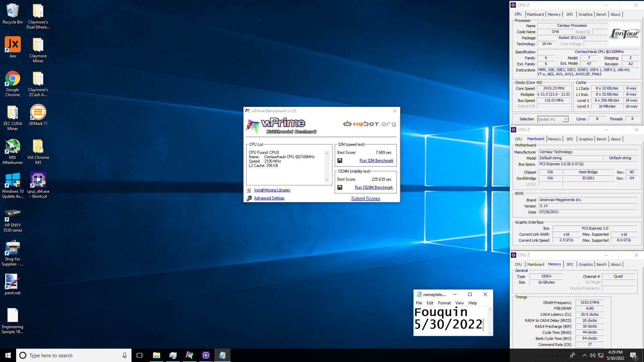Click the save icon for 1024M score
644x362 pixels.
tap(340, 187)
